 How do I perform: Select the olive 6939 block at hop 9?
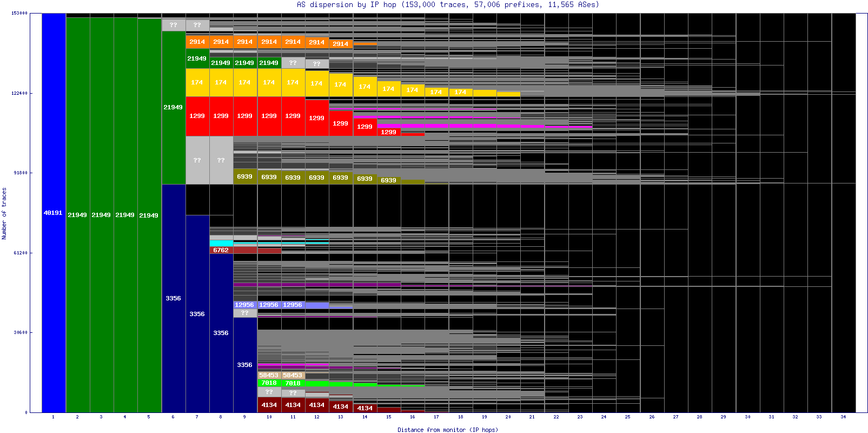[x=245, y=176]
